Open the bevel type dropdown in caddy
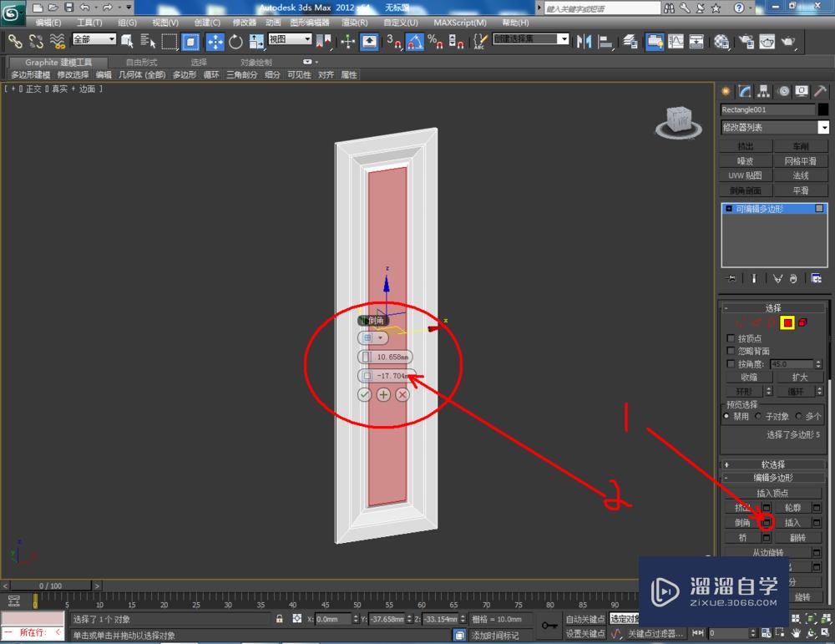835x644 pixels. point(372,337)
